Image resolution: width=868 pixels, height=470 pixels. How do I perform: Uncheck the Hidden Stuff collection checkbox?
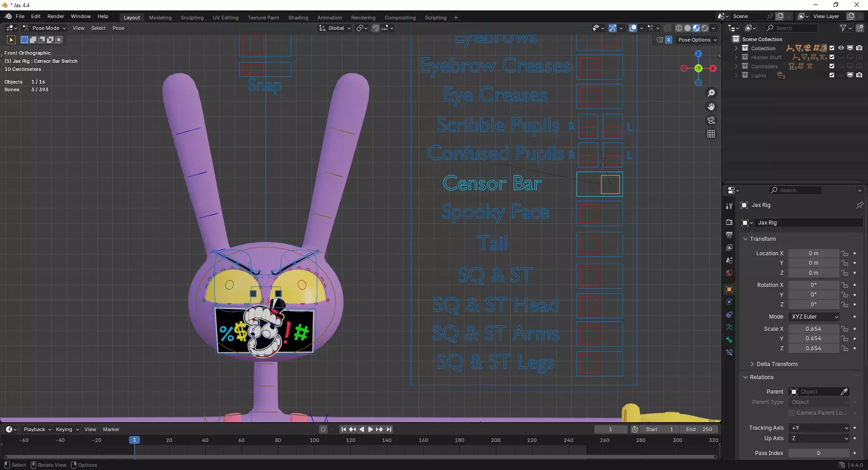click(832, 57)
